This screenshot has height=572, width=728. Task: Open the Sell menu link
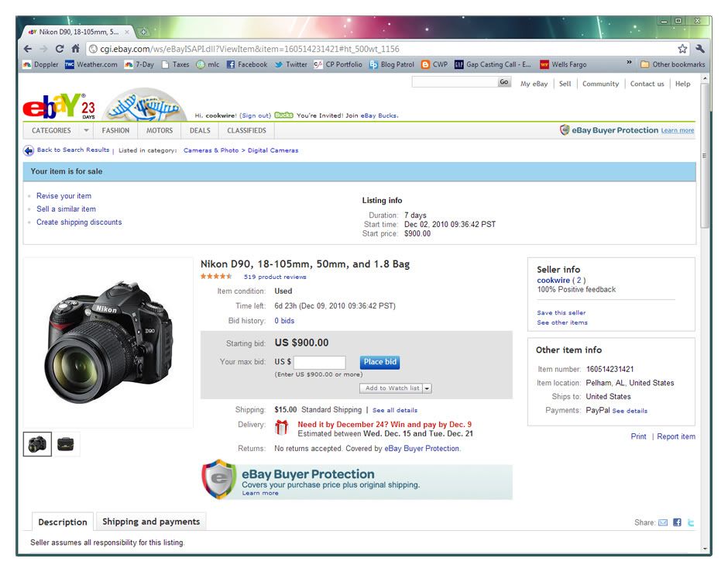coord(565,84)
